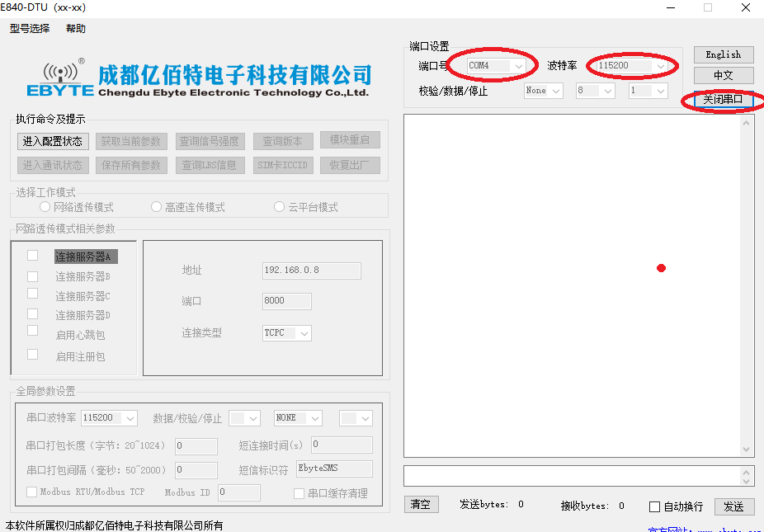Select the 云平台模式 radio button
Image resolution: width=764 pixels, height=532 pixels.
(x=279, y=206)
